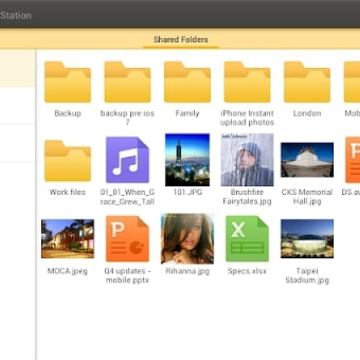Open the Backup folder icon

click(67, 82)
